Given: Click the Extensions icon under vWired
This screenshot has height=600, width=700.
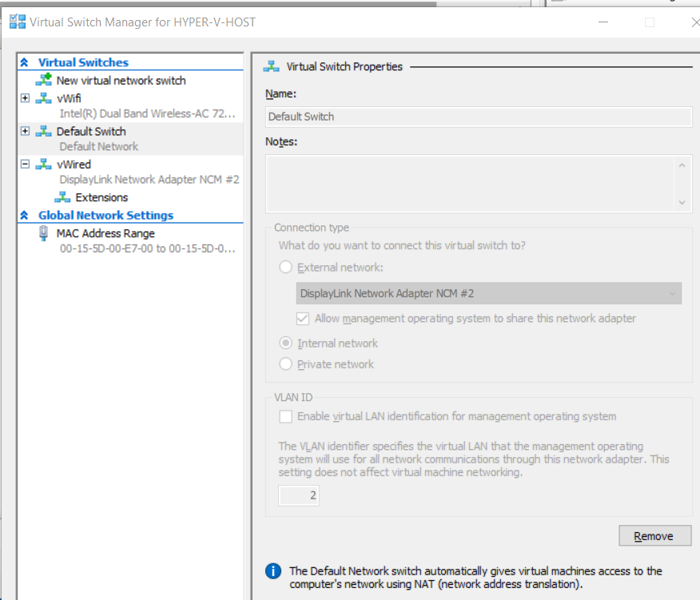Looking at the screenshot, I should pos(62,197).
